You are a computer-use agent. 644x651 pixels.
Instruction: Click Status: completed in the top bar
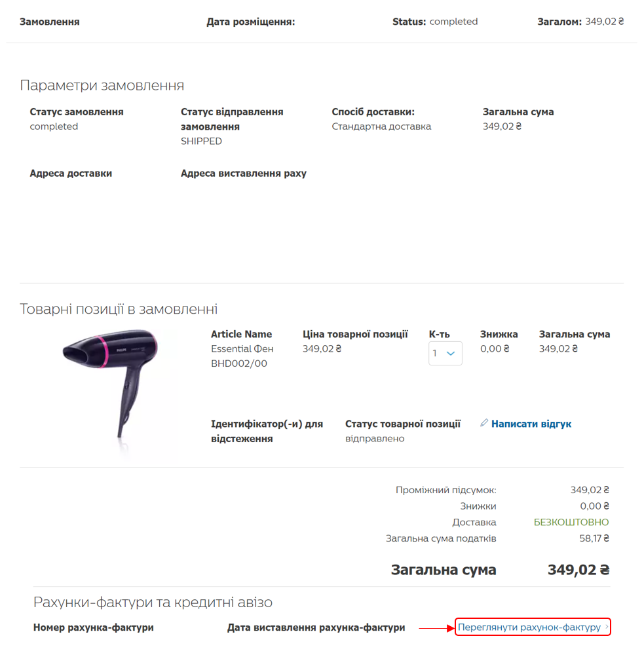point(435,22)
